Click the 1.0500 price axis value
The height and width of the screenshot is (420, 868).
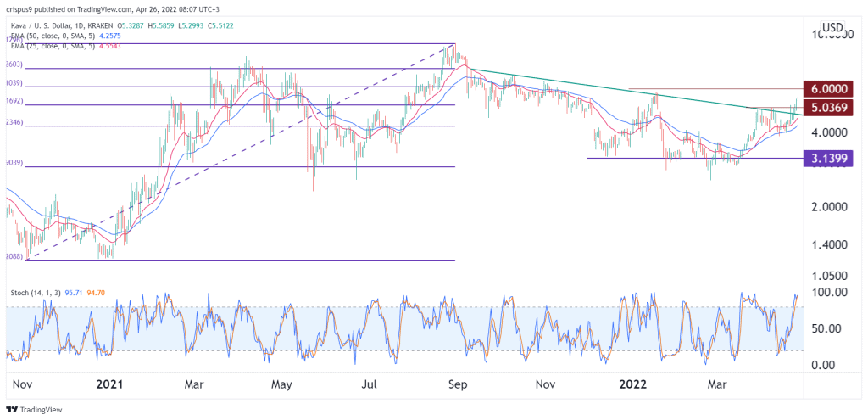[x=827, y=276]
